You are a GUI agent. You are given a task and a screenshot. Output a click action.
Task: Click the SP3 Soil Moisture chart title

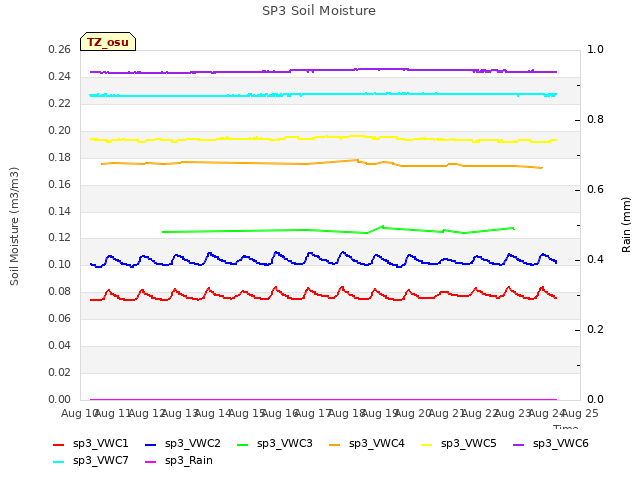coord(319,11)
